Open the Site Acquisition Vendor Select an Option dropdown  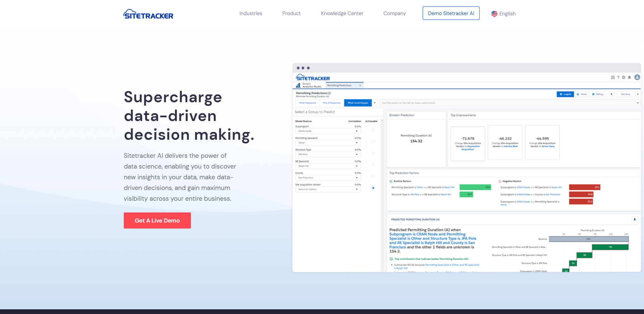point(328,189)
